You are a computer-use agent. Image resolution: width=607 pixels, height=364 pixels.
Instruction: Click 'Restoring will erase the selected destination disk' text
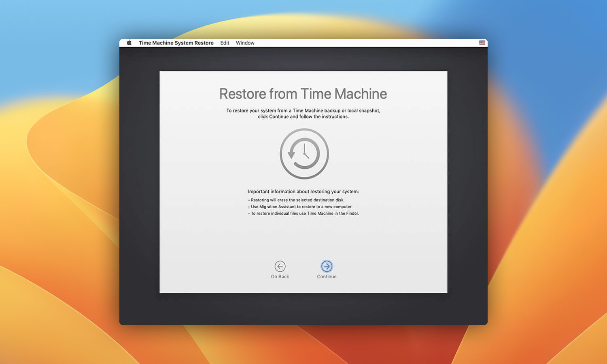[x=297, y=200]
